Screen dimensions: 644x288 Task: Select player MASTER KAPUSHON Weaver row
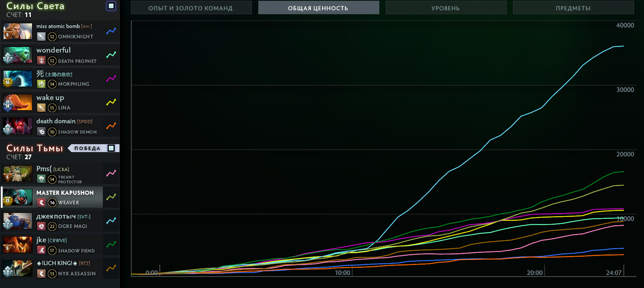[65, 197]
